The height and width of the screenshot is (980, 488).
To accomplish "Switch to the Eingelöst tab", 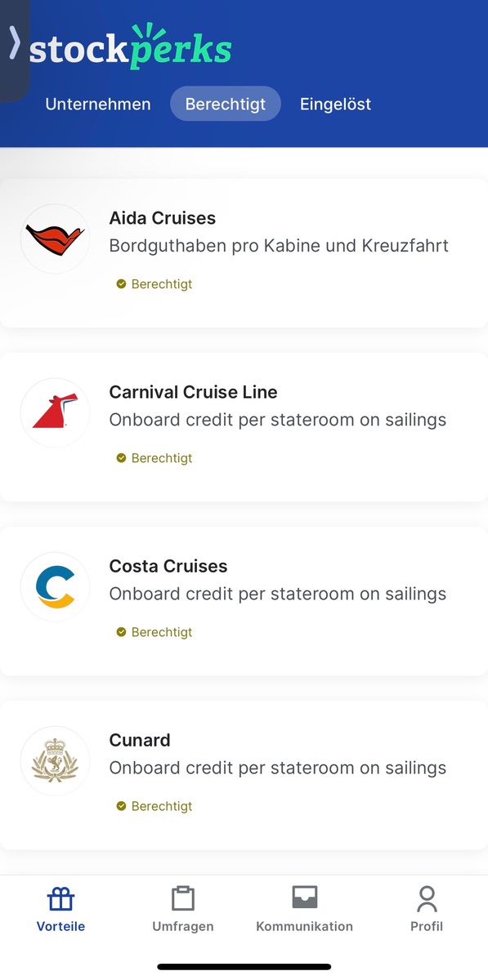I will [x=335, y=104].
